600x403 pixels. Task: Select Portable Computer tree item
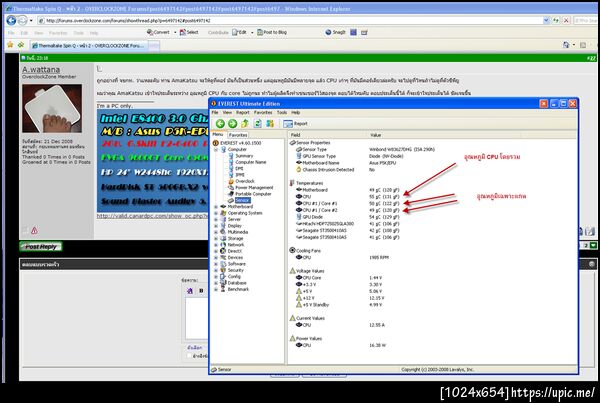253,194
